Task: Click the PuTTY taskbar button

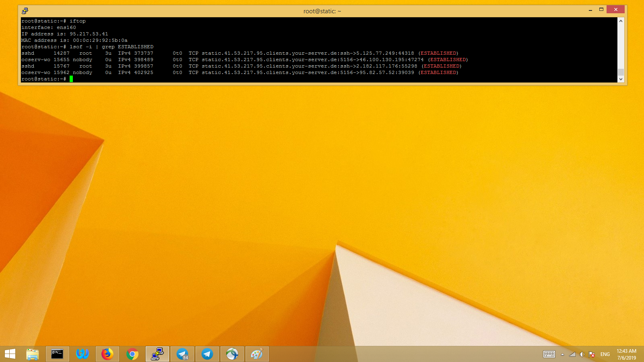Action: click(157, 354)
